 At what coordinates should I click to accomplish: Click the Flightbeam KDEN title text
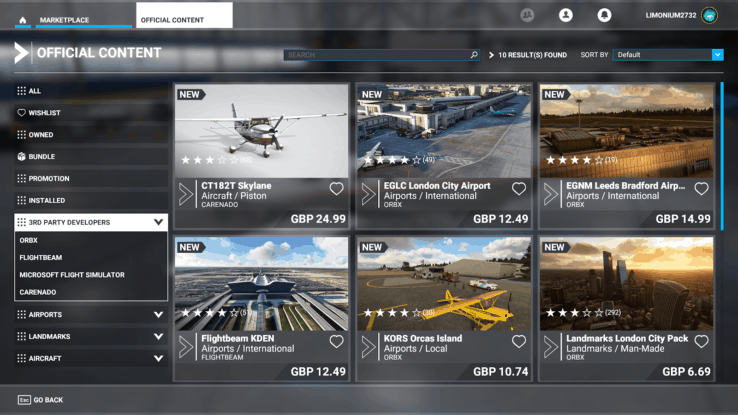click(x=238, y=338)
